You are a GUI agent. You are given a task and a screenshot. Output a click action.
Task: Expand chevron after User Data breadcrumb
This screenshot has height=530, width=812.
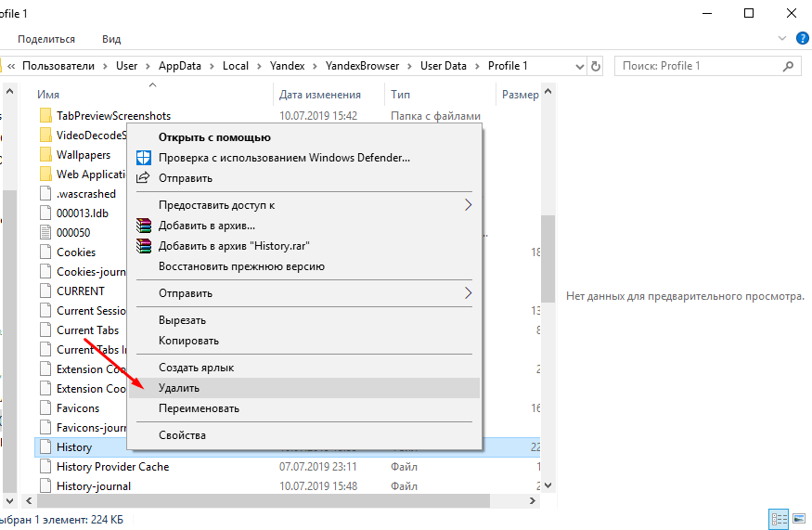pos(477,66)
